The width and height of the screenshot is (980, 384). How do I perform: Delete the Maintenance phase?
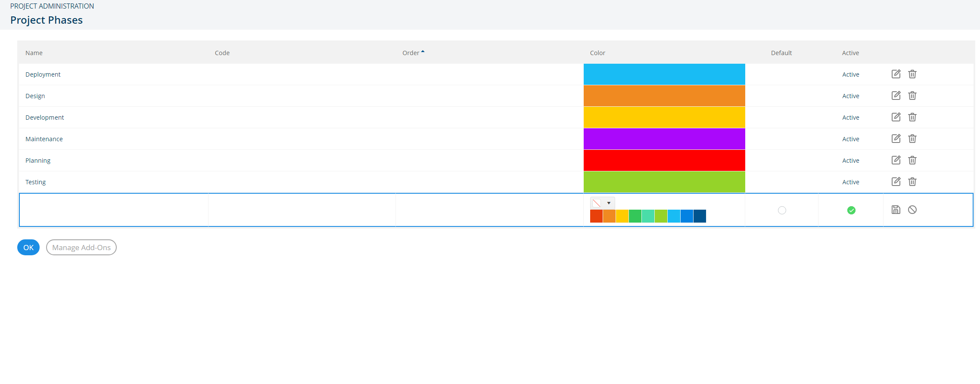pyautogui.click(x=912, y=139)
